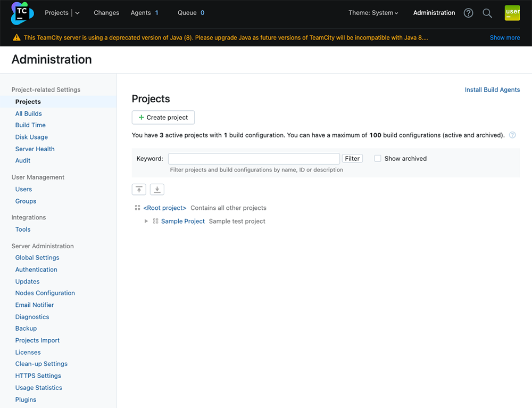532x408 pixels.
Task: Click the collapse all projects icon
Action: point(139,189)
